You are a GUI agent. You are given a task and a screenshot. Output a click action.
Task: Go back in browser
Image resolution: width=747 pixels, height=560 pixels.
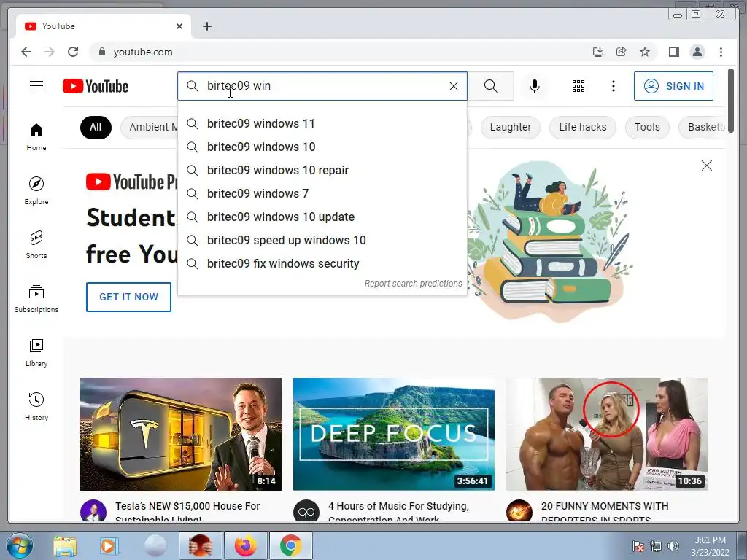coord(26,52)
